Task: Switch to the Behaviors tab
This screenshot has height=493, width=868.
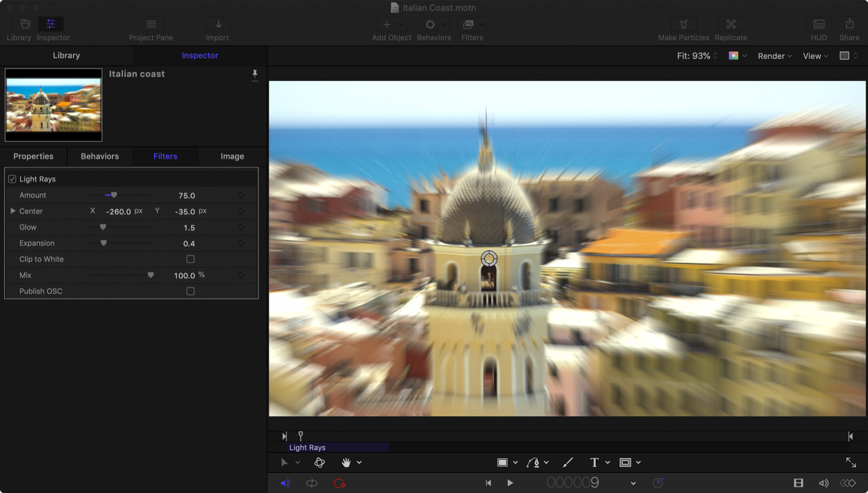Action: coord(100,156)
